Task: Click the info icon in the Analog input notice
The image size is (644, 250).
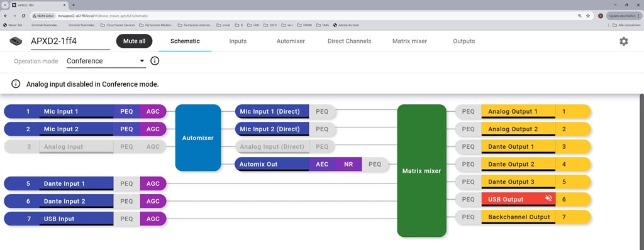Action: [16, 84]
